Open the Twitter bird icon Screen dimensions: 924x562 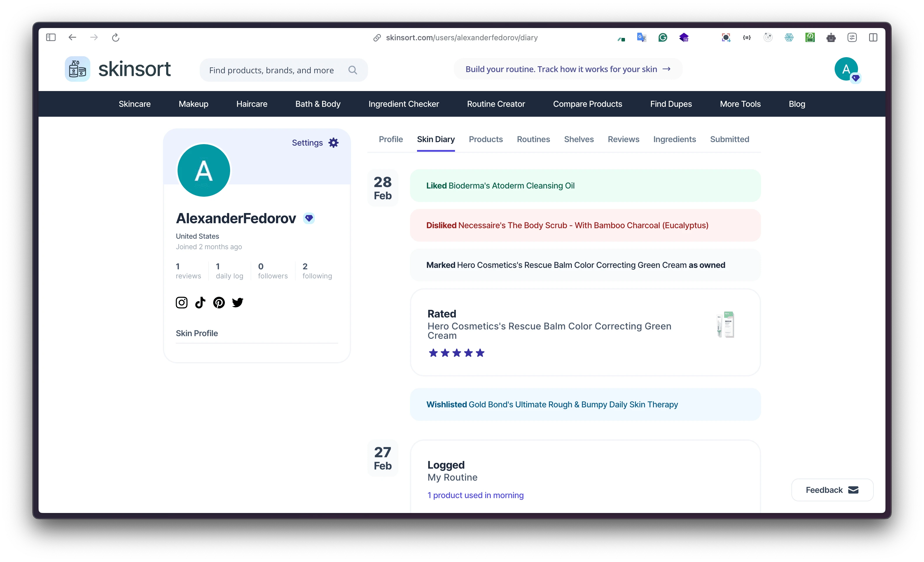238,302
